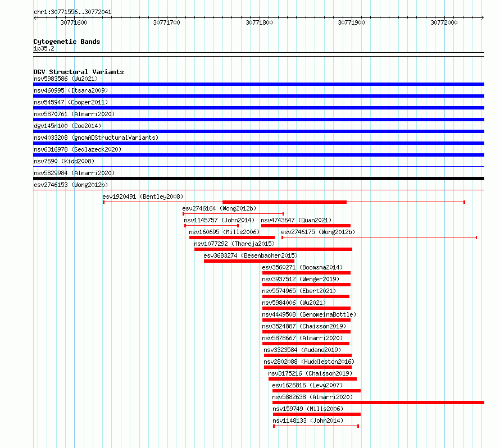Screen dimensions: 500x448
Task: Open esv1626816 (Levy2007) variant label
Action: (x=307, y=385)
